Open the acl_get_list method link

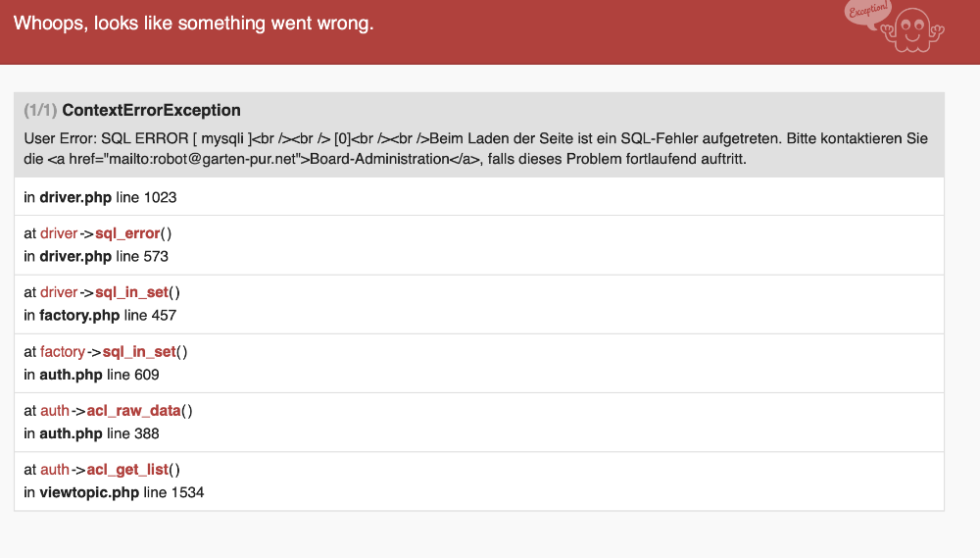coord(129,470)
